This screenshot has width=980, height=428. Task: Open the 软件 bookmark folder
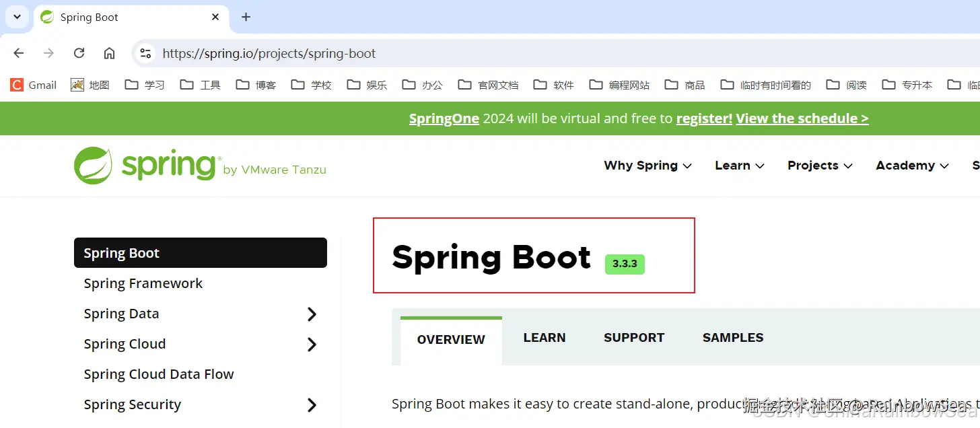tap(554, 85)
